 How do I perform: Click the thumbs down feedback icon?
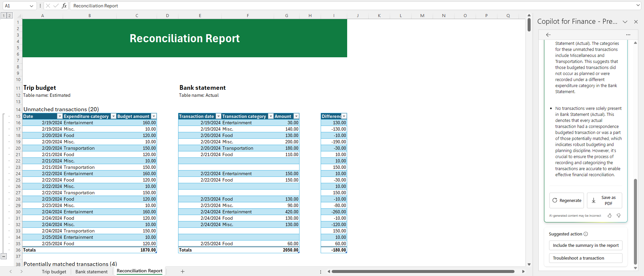[x=619, y=216]
